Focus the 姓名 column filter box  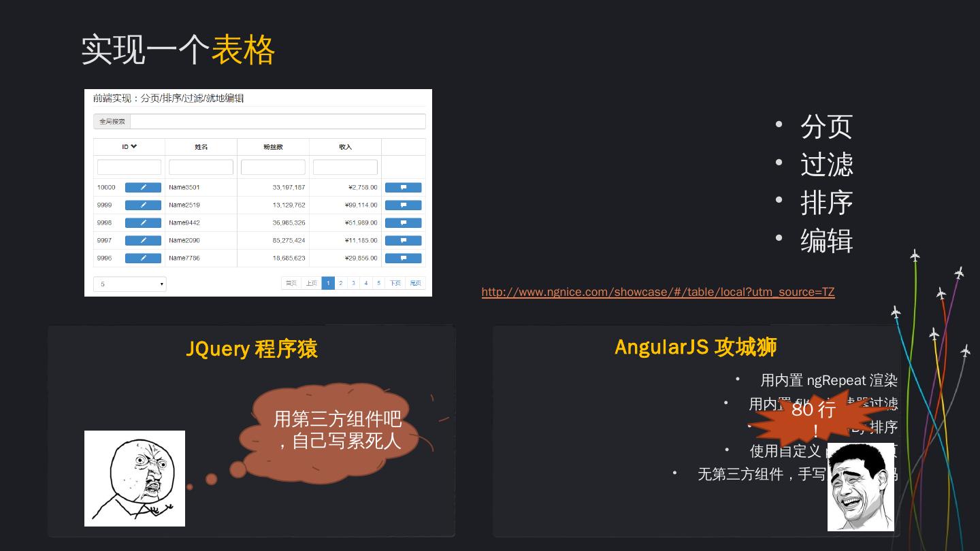201,167
